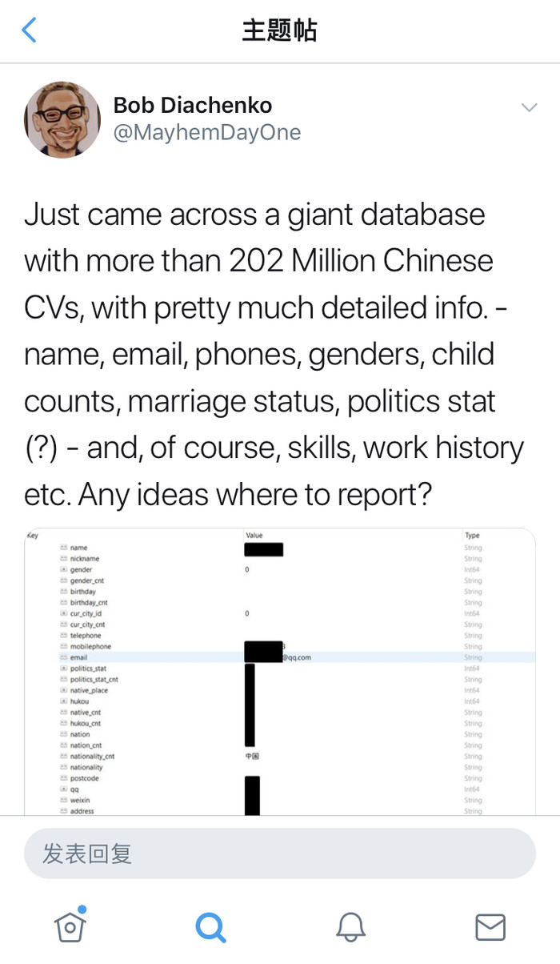Open the Notifications bell tab
560x964 pixels.
(350, 927)
